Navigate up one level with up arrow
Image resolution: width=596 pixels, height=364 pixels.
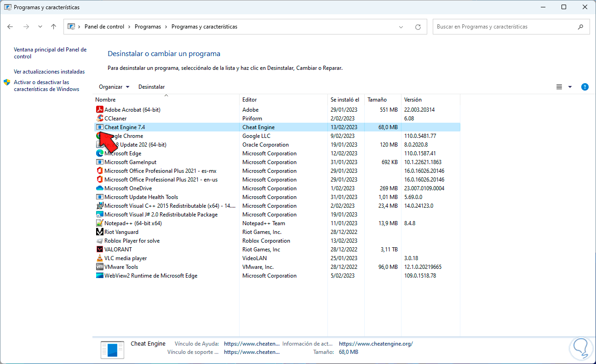pos(53,27)
